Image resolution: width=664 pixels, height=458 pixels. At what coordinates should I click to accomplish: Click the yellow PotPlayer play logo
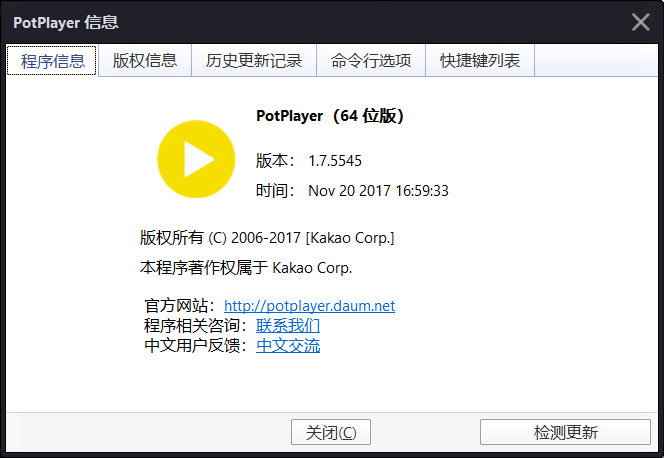tap(196, 159)
